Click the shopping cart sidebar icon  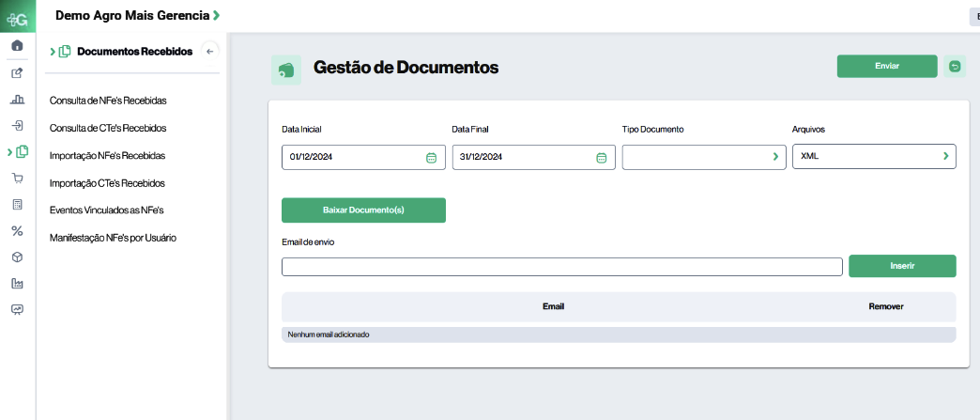(17, 179)
